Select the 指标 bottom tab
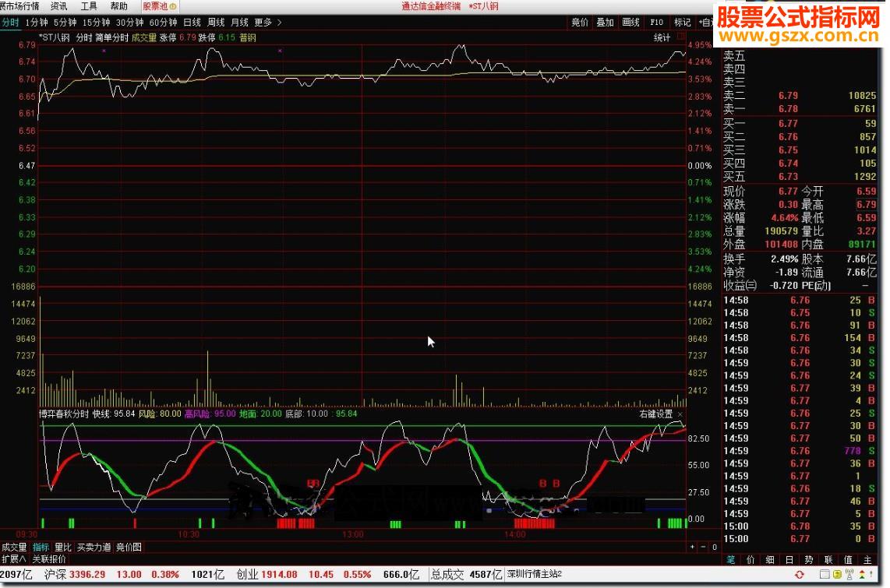The width and height of the screenshot is (890, 588). point(41,548)
